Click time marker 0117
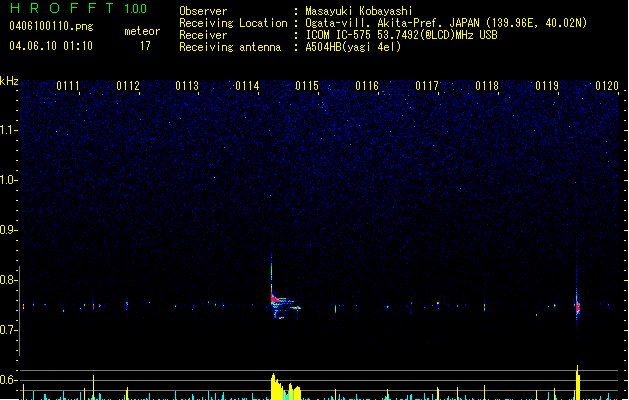Screen dimensions: 629x400 pos(427,86)
